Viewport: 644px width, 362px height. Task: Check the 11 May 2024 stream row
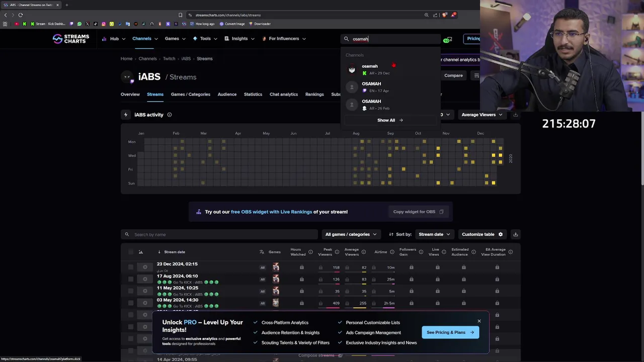click(x=131, y=291)
